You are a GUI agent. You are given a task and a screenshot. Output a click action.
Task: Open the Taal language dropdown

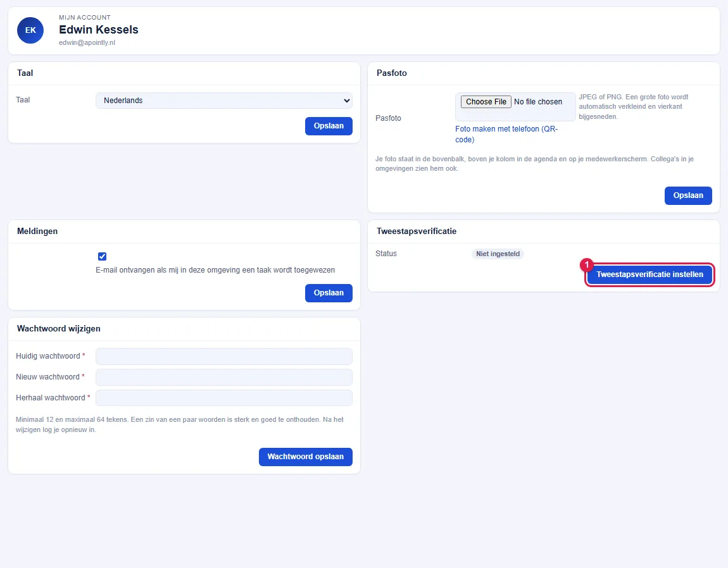[224, 100]
